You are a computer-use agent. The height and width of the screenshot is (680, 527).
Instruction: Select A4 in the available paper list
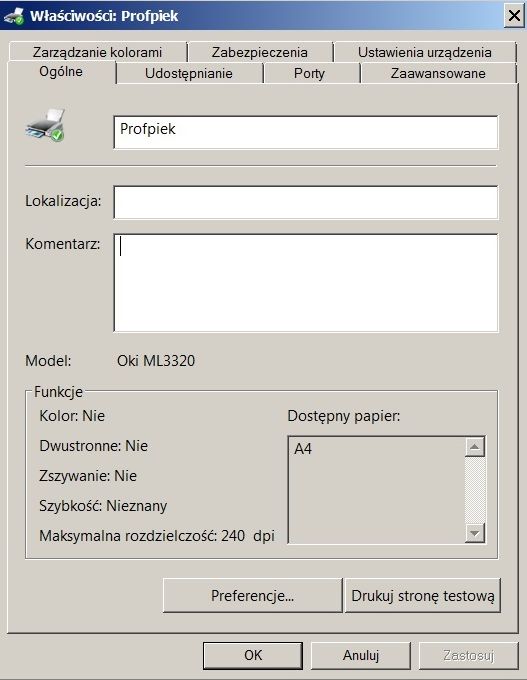click(x=303, y=449)
